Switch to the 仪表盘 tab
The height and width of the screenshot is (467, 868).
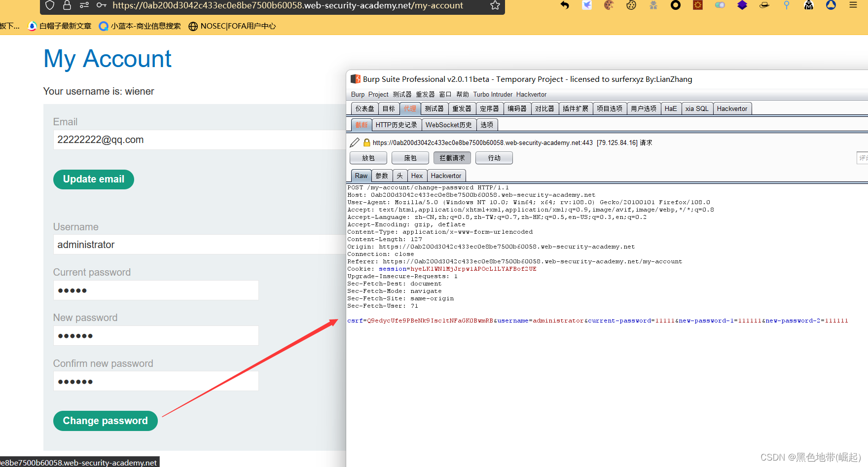click(x=365, y=108)
